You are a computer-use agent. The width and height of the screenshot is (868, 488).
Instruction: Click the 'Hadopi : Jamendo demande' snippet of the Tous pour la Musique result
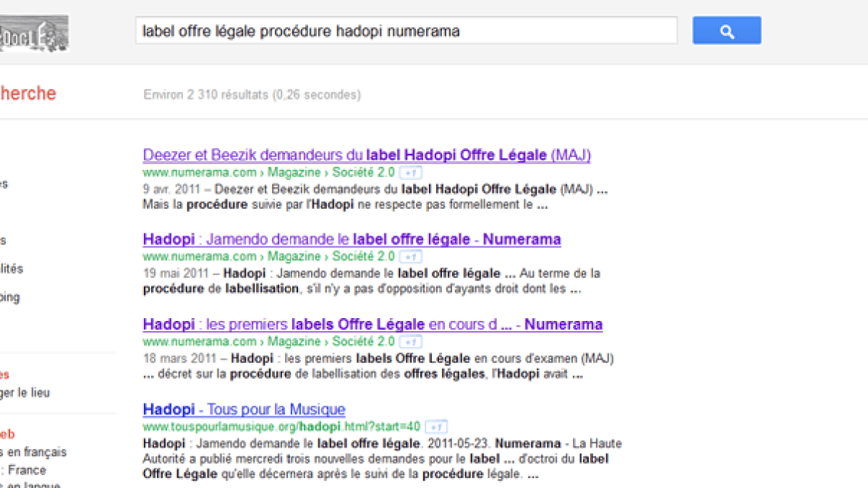click(x=383, y=459)
